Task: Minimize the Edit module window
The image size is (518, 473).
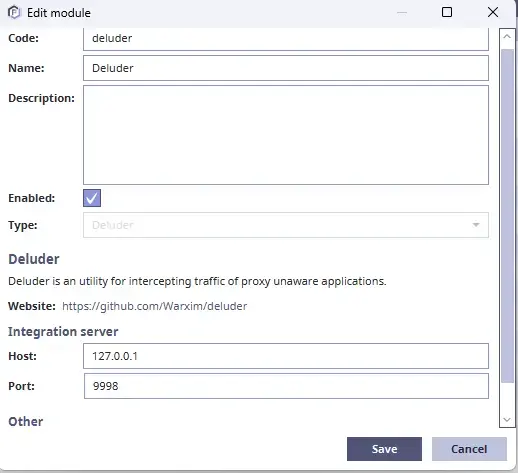Action: [402, 13]
